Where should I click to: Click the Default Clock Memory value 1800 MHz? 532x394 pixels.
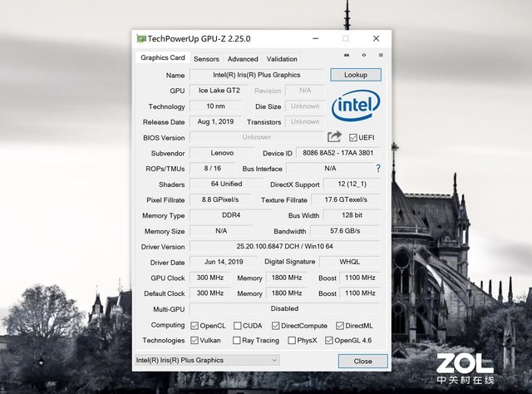[287, 293]
